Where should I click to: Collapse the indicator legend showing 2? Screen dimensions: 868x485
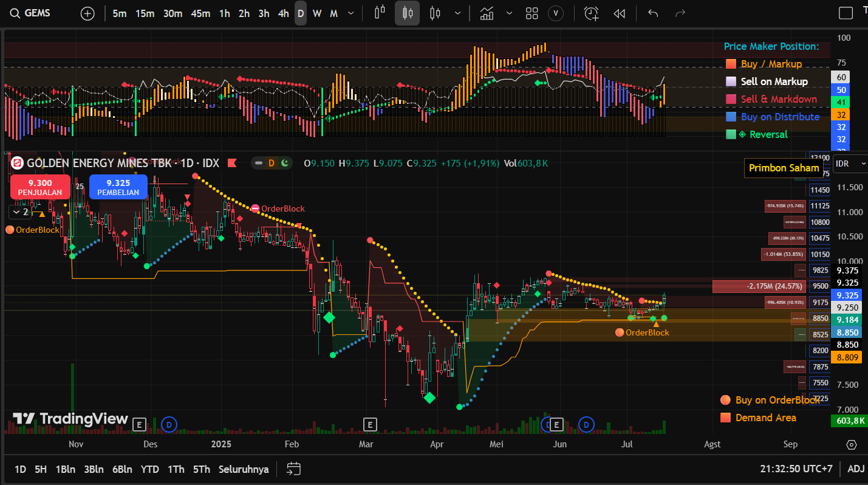19,212
